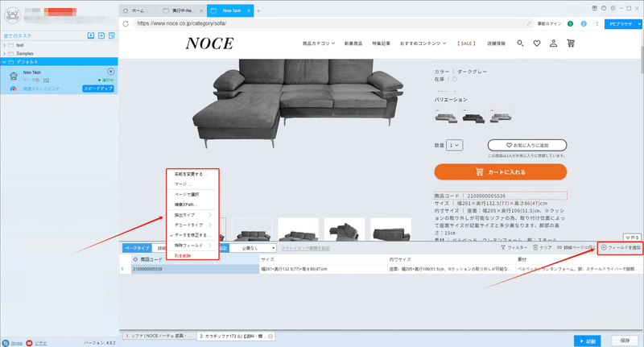Click the red video icon in bottom bar
Screen dimensions: 644x347
point(29,343)
